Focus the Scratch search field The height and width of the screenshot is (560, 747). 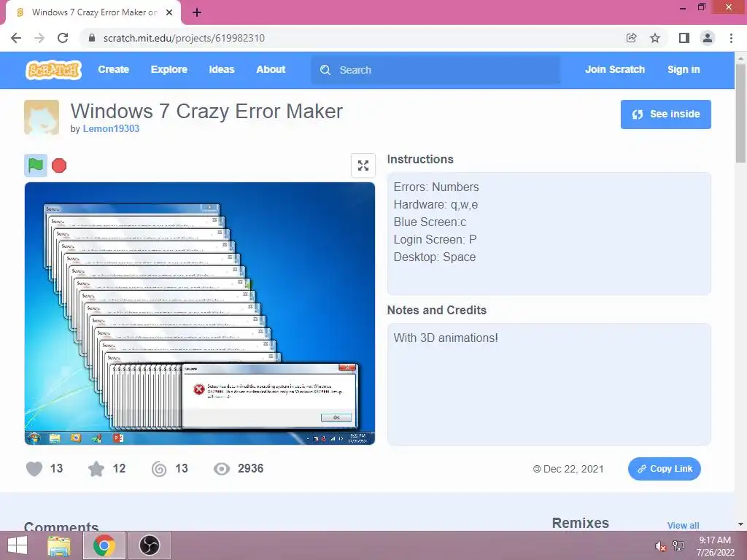point(436,70)
